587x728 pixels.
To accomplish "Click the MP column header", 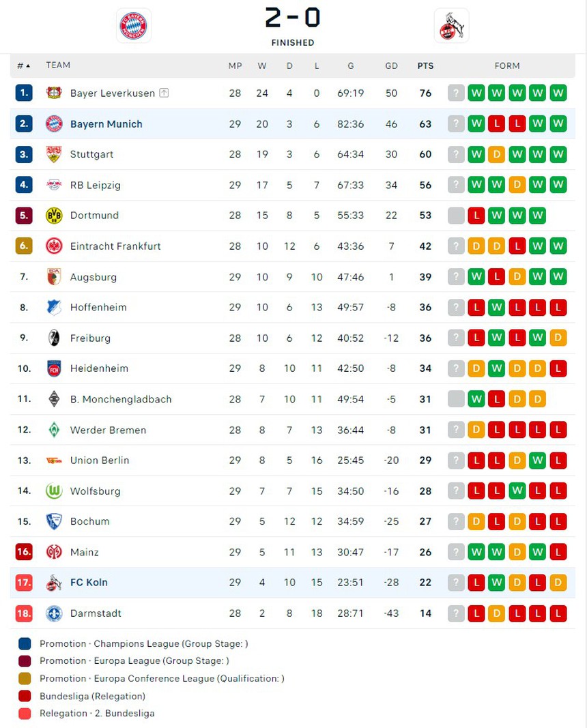I will [235, 66].
